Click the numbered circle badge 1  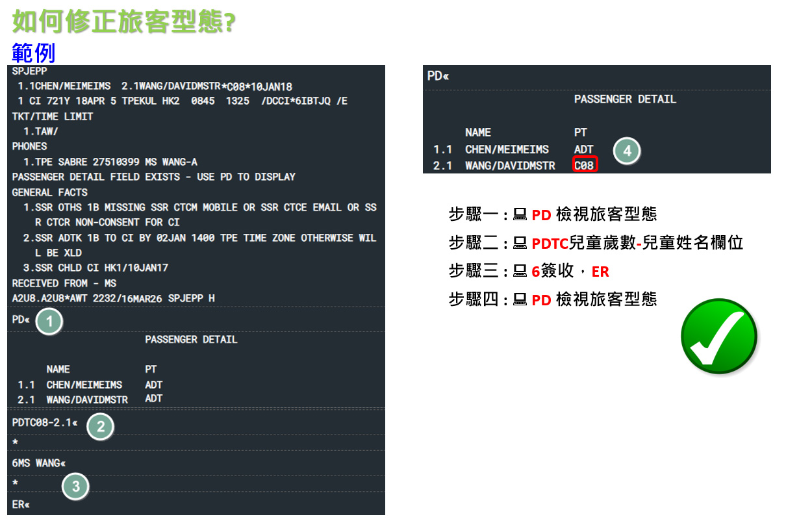tap(49, 322)
